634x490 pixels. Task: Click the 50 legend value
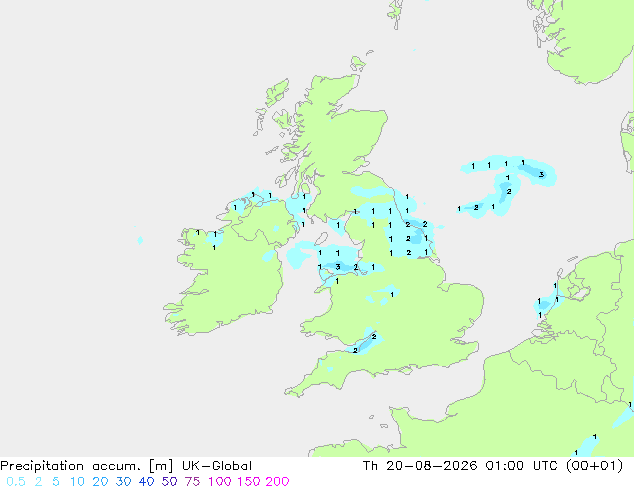(x=169, y=482)
